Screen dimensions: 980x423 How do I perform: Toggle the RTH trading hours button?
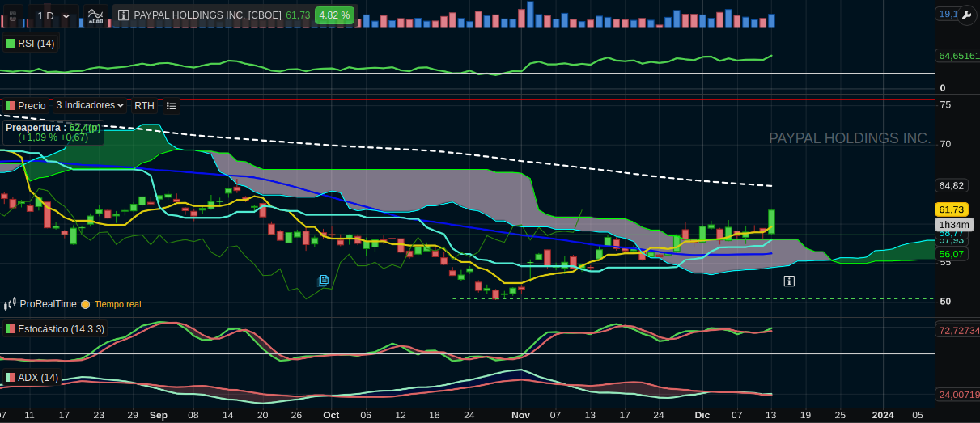144,105
